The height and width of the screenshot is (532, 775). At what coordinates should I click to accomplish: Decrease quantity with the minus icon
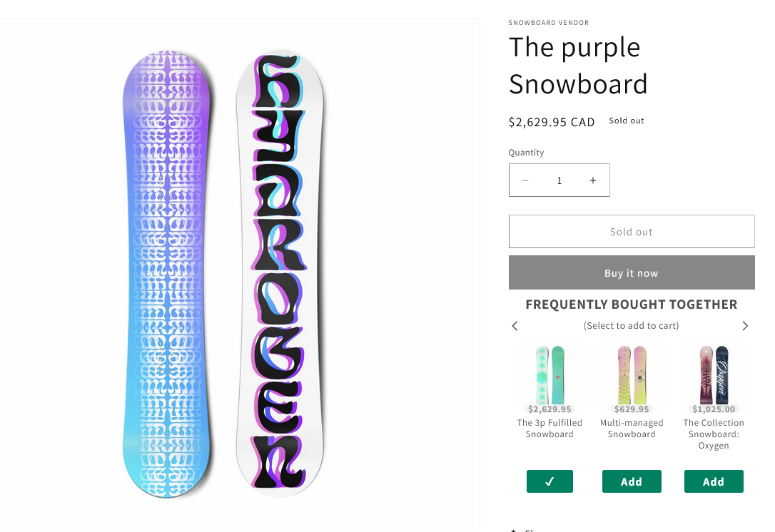525,180
